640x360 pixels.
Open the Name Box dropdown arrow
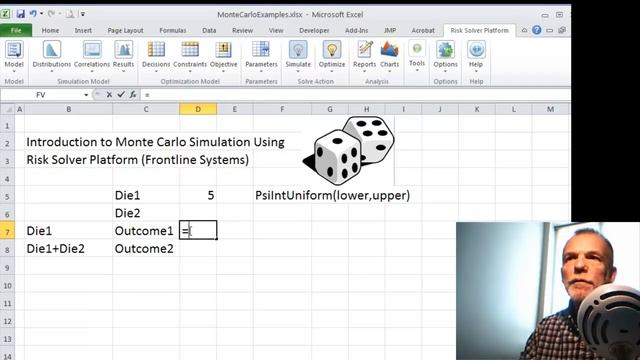click(x=86, y=95)
